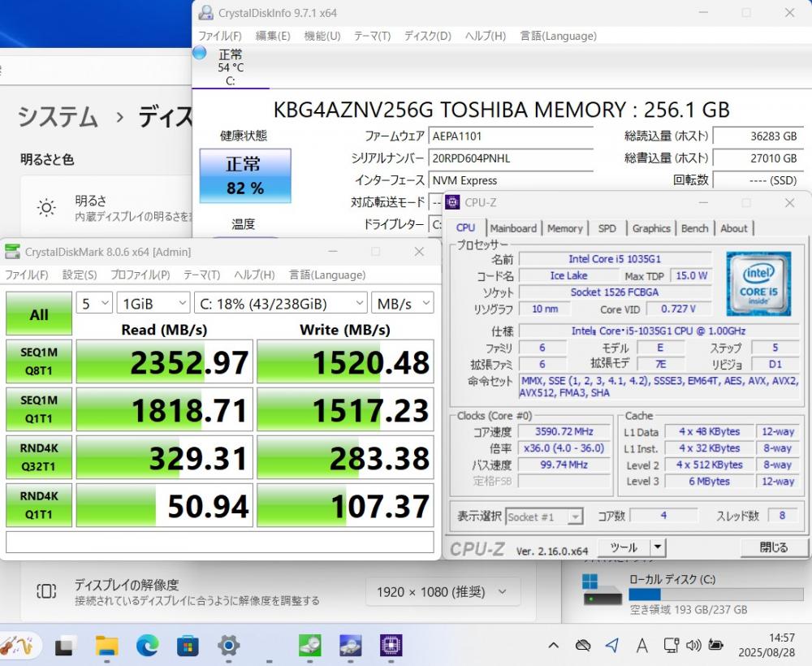This screenshot has height=666, width=812.
Task: Click the All benchmark button in CrystalDiskMark
Action: point(39,314)
